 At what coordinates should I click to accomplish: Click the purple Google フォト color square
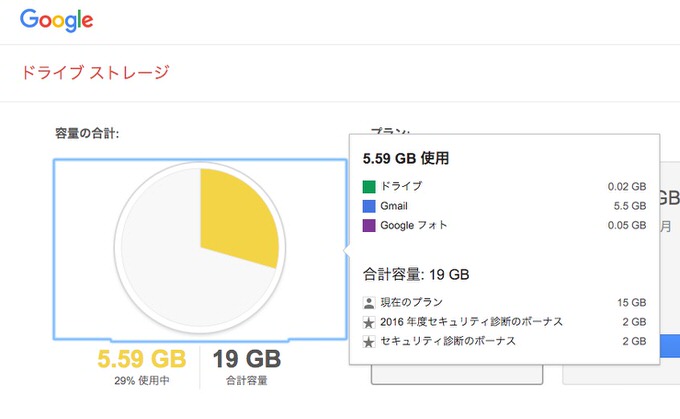(369, 226)
